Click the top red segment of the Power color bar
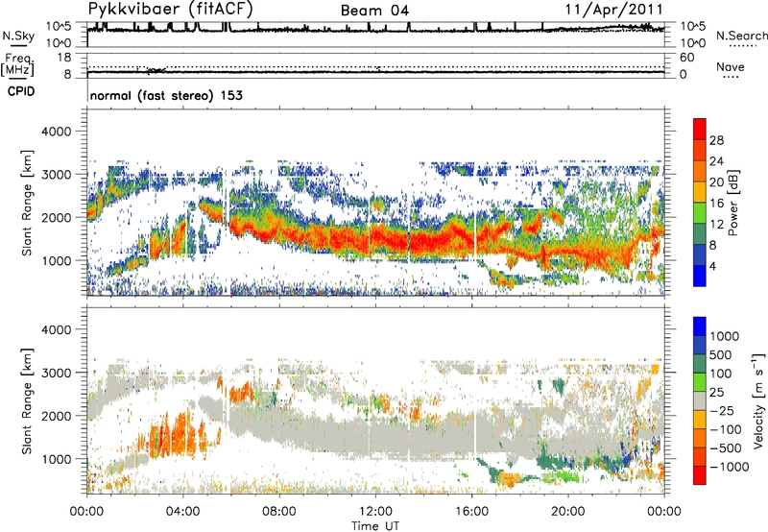This screenshot has width=768, height=532. point(700,129)
